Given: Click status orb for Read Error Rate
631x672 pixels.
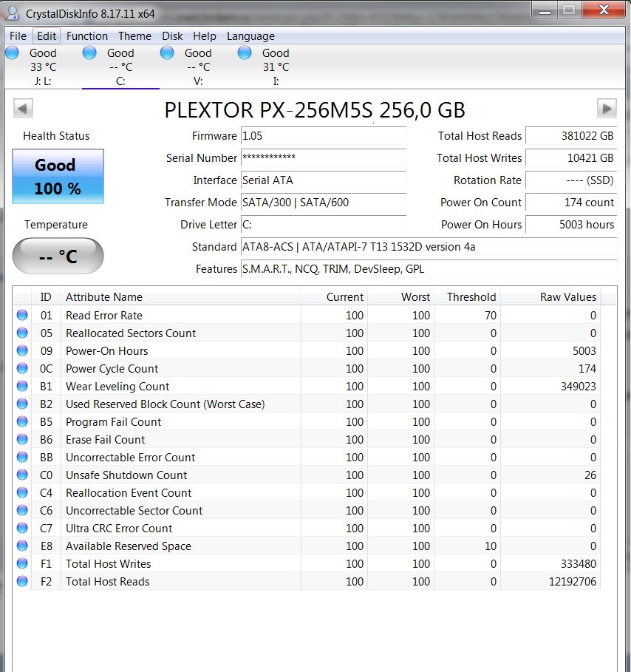Looking at the screenshot, I should click(x=22, y=315).
